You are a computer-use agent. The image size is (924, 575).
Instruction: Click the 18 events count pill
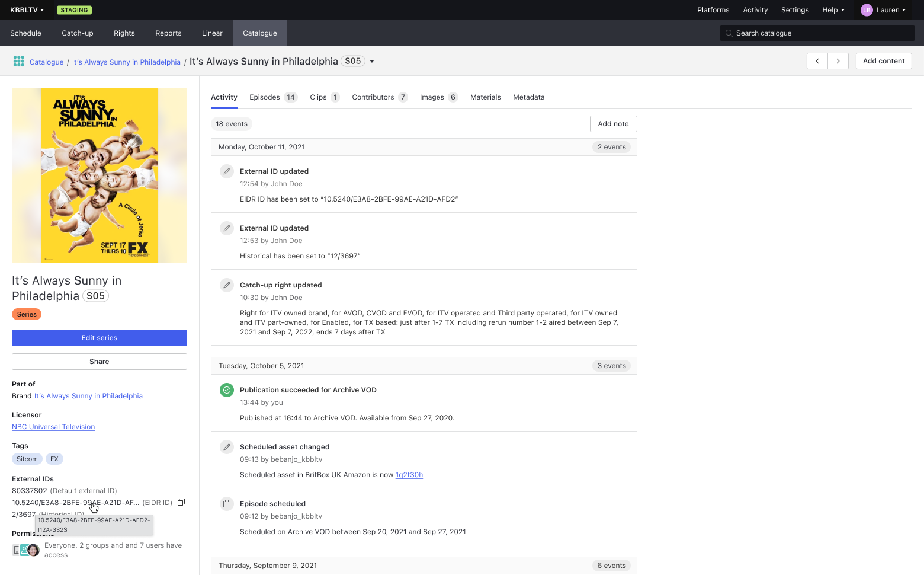tap(232, 124)
